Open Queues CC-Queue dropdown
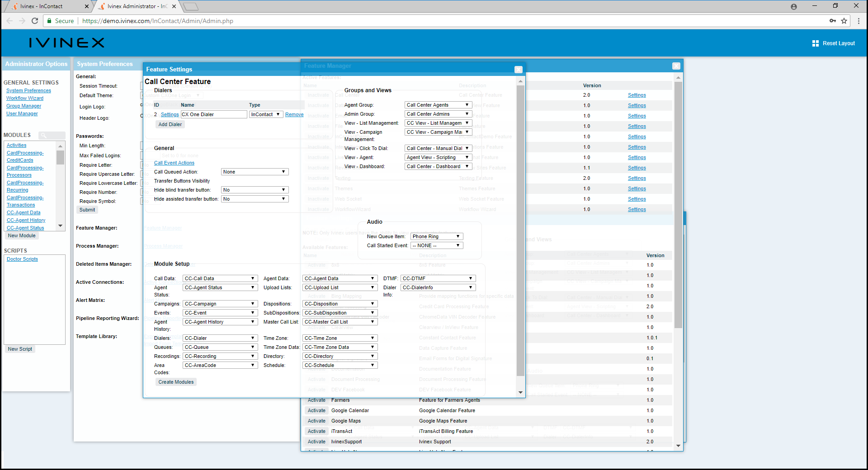The width and height of the screenshot is (868, 470). tap(220, 347)
